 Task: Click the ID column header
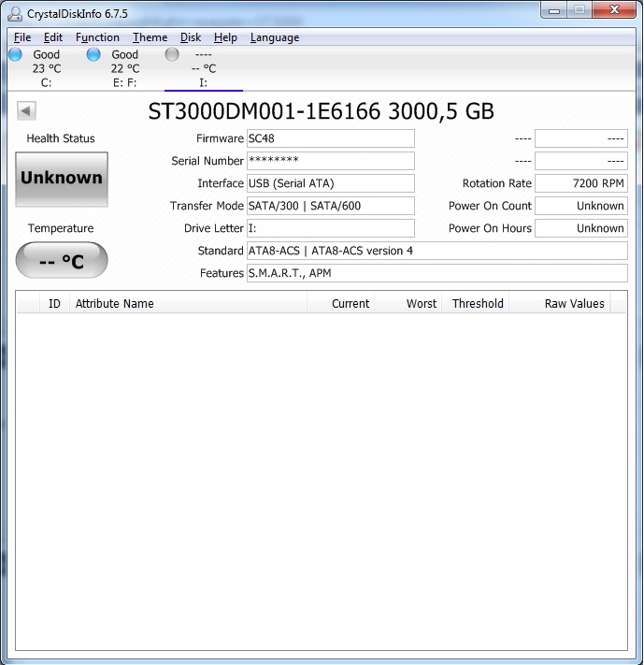click(x=54, y=304)
